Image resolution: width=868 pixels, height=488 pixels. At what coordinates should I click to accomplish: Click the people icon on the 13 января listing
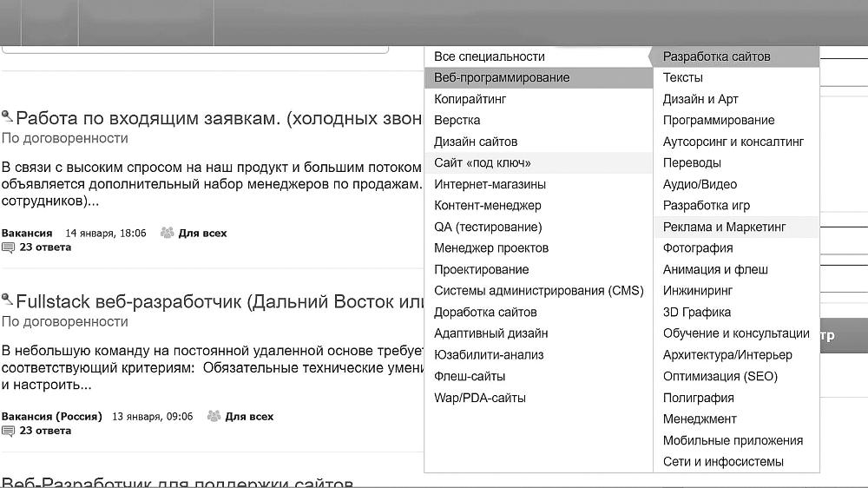214,416
